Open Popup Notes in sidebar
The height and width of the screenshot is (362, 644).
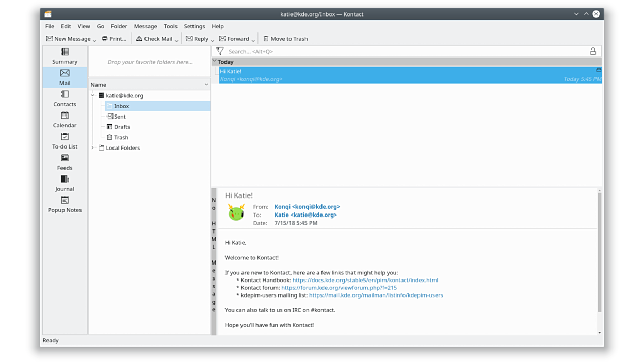pos(65,204)
